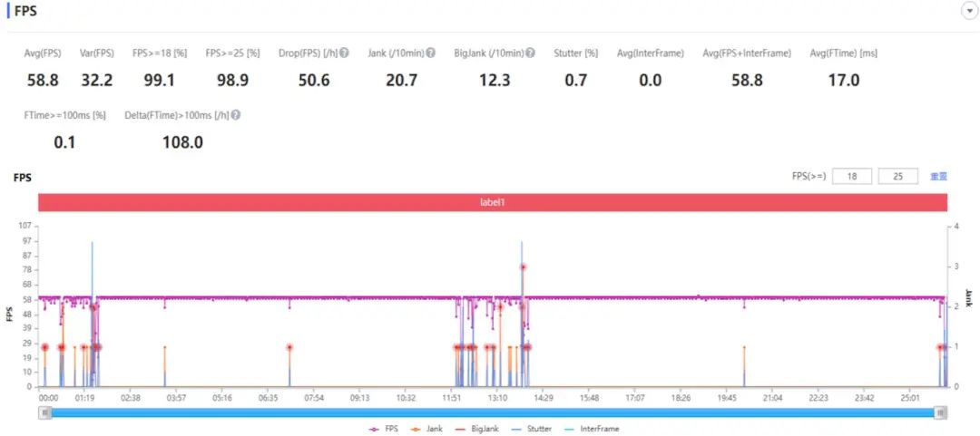Image resolution: width=980 pixels, height=436 pixels.
Task: Grab the right handle of the time range slider
Action: 941,412
